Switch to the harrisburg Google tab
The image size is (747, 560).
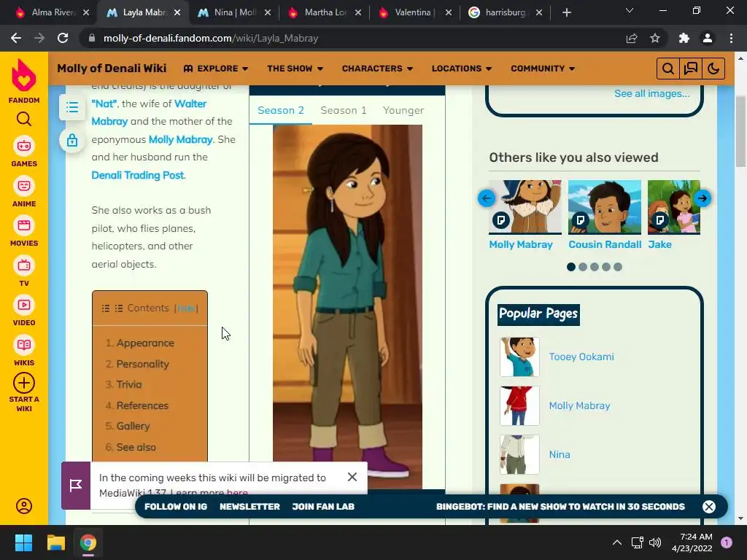point(505,12)
